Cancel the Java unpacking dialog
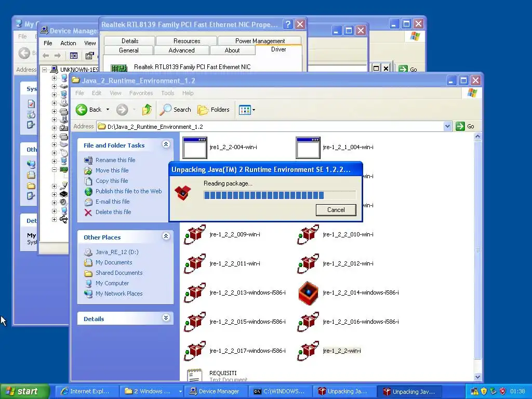 (336, 210)
